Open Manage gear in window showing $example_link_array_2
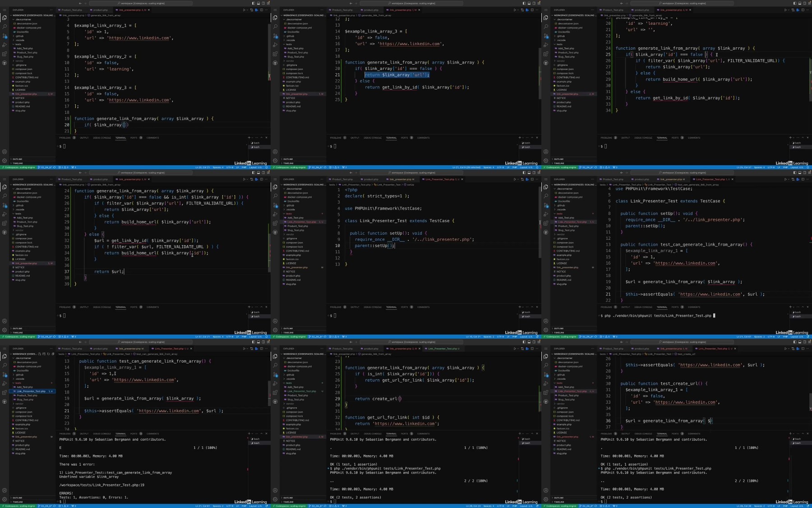The height and width of the screenshot is (508, 812). 5,160
